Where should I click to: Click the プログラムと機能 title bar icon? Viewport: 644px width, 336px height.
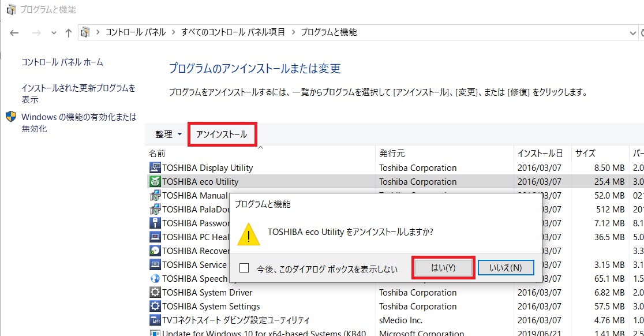(x=11, y=9)
